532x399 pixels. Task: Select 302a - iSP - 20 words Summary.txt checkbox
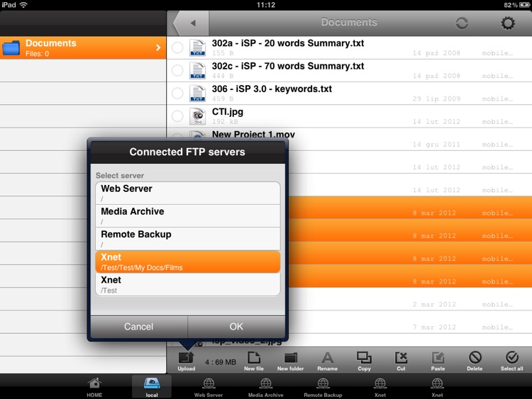click(177, 47)
